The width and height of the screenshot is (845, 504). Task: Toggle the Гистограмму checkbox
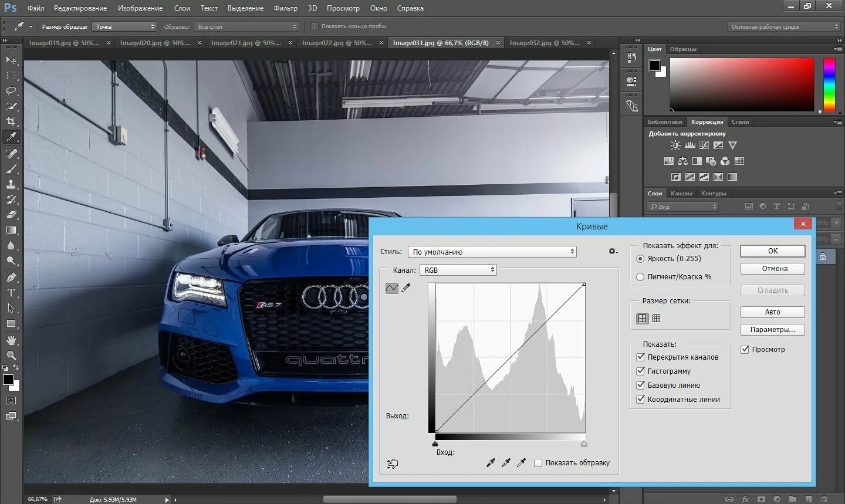[641, 371]
